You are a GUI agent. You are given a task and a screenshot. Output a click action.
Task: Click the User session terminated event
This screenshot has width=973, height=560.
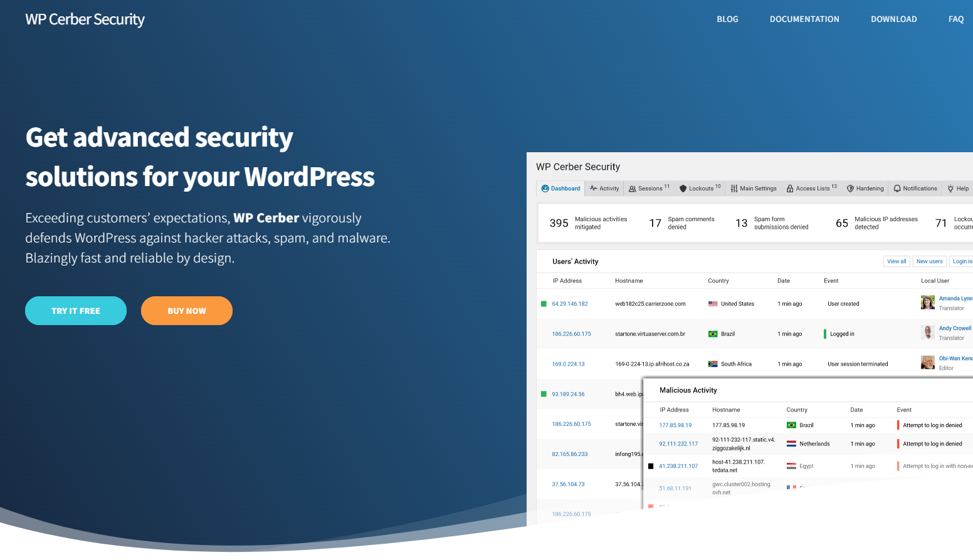pyautogui.click(x=858, y=364)
